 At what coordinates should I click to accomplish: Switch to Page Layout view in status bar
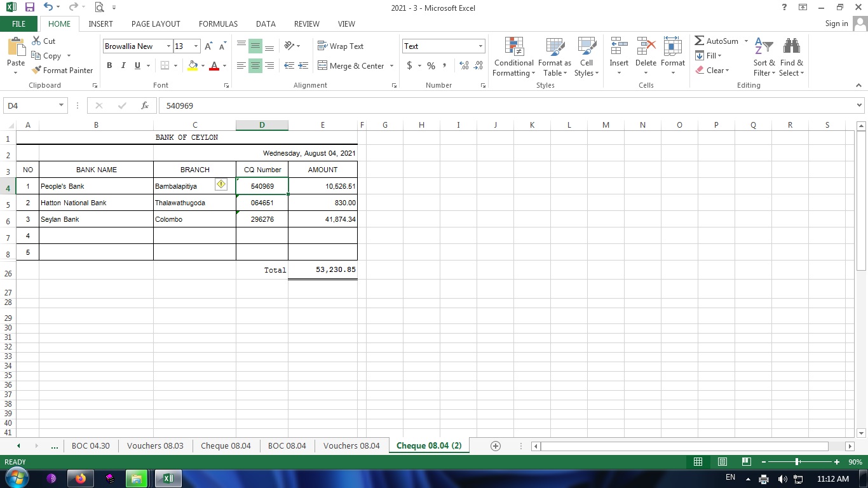722,462
